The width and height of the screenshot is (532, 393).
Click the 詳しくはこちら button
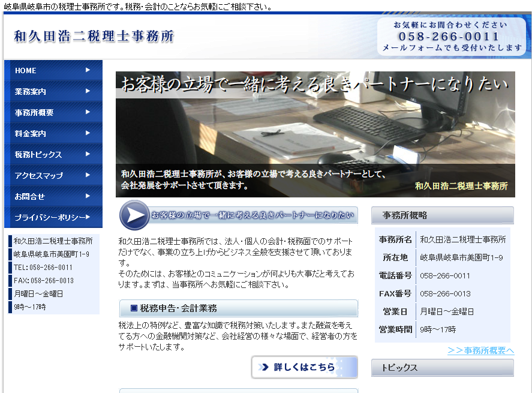pyautogui.click(x=304, y=367)
